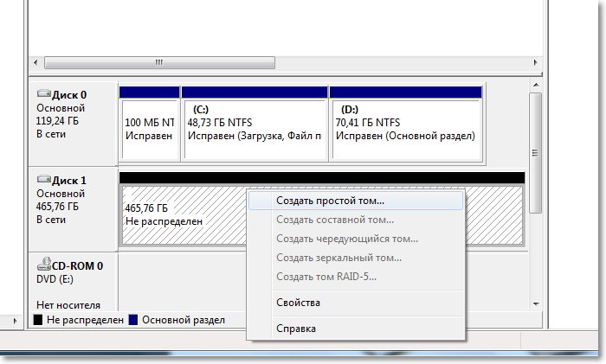Click the disk pane's scroll-down arrow
The image size is (606, 364).
coord(535,303)
